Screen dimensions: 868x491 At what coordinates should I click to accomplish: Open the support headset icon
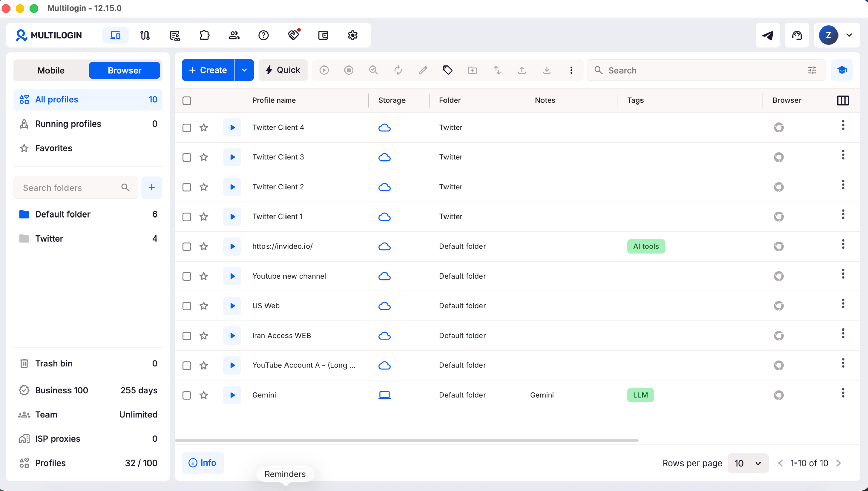[x=797, y=35]
